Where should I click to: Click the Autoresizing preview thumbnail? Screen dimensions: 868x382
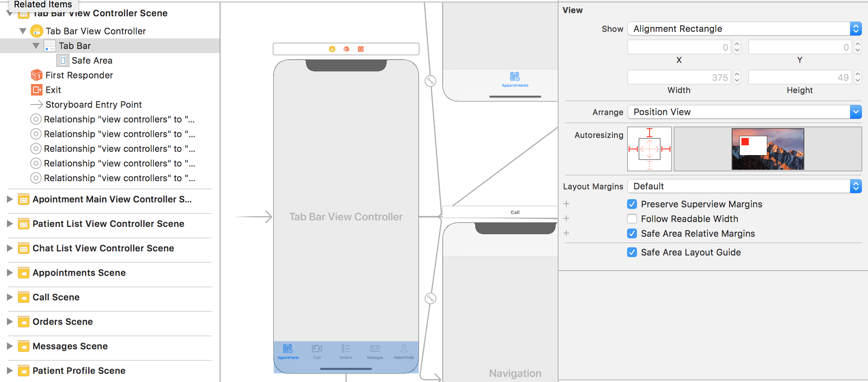768,149
